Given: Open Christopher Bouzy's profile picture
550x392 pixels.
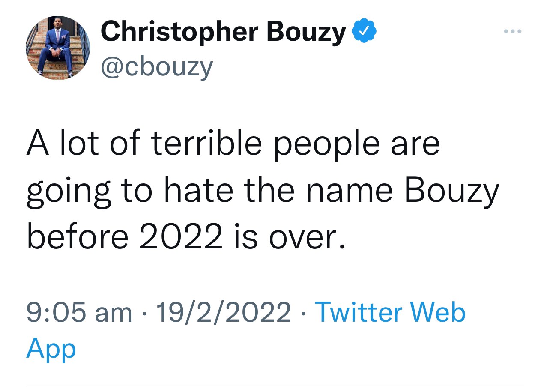Looking at the screenshot, I should 59,48.
